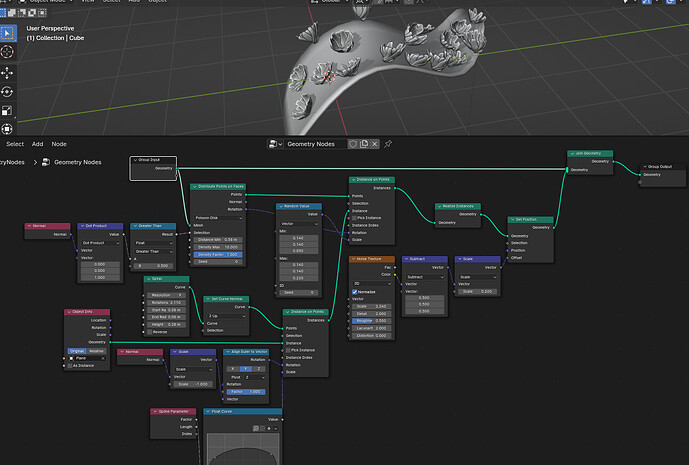Activate the 3D Cursor tool
689x465 pixels.
tap(7, 52)
